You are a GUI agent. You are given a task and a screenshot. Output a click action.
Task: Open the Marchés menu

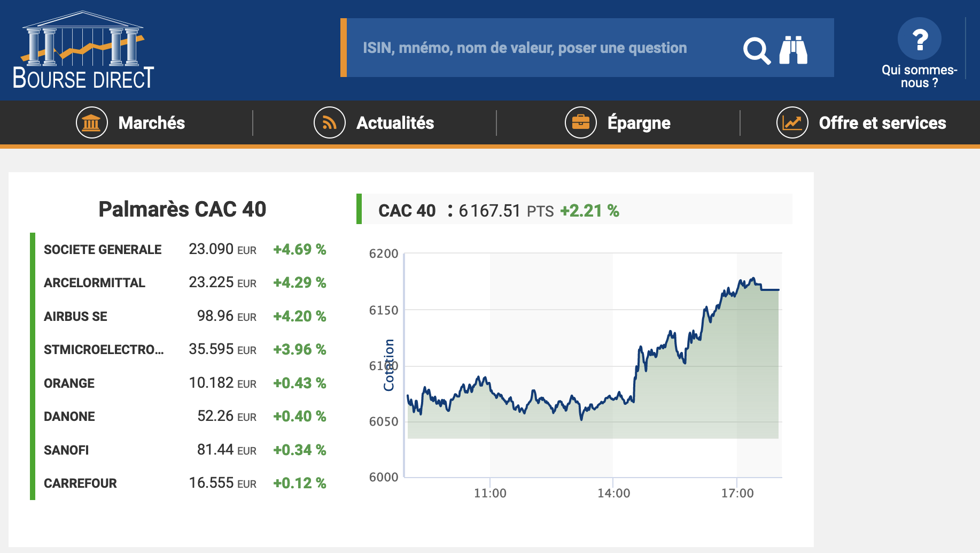coord(152,123)
